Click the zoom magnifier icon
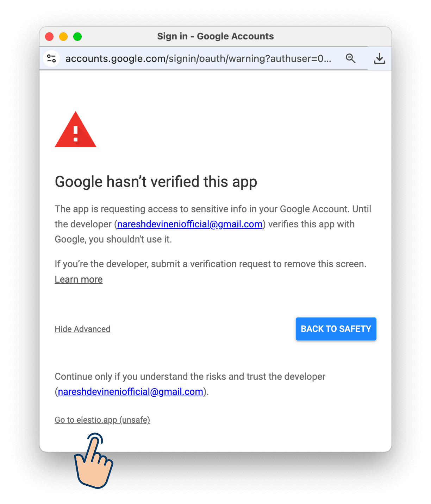The height and width of the screenshot is (504, 431). (x=350, y=58)
